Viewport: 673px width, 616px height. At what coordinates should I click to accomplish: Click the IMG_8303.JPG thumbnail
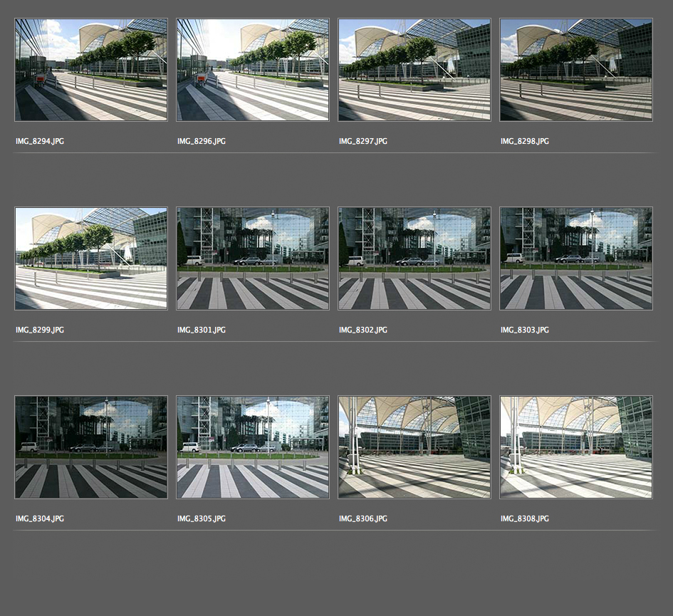tap(576, 259)
